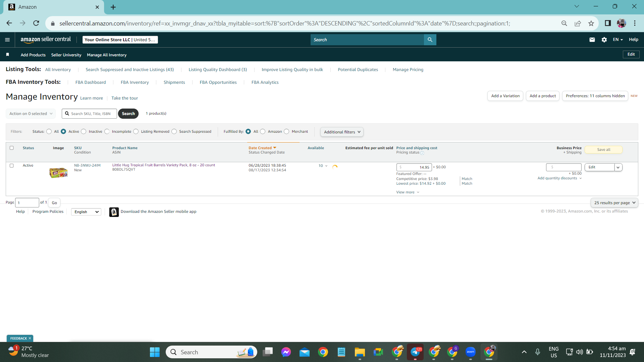This screenshot has height=362, width=644.
Task: Click the Little Hug product thumbnail image
Action: click(58, 173)
